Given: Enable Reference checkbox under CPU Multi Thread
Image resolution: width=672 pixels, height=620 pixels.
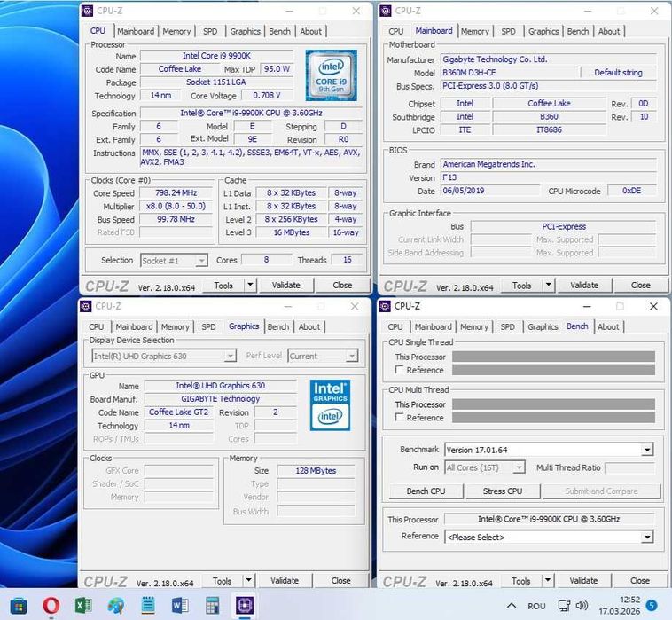Looking at the screenshot, I should point(400,417).
